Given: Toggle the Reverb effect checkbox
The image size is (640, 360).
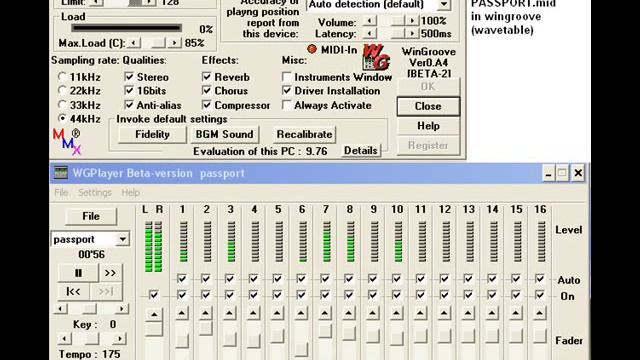Looking at the screenshot, I should point(207,76).
